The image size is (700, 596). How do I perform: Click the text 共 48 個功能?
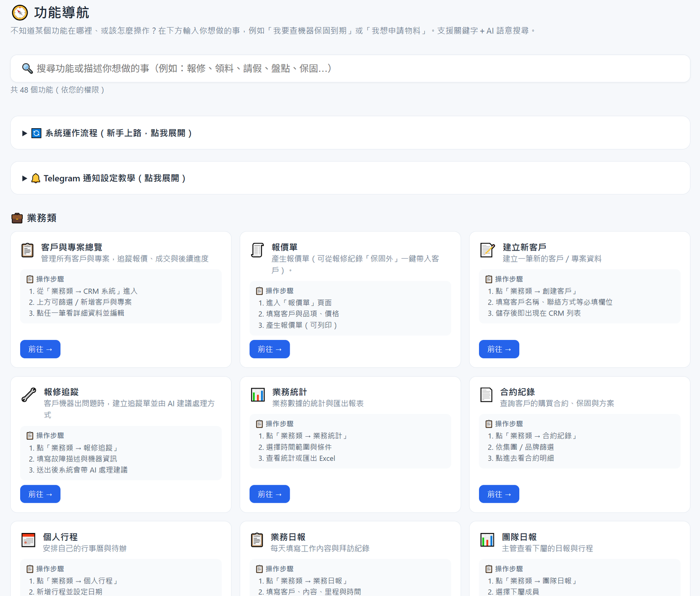pos(32,90)
